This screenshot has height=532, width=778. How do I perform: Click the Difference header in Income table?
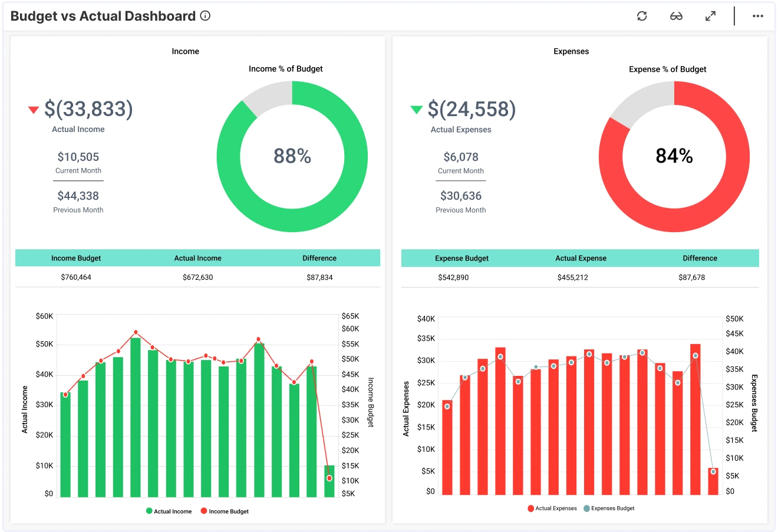(319, 258)
